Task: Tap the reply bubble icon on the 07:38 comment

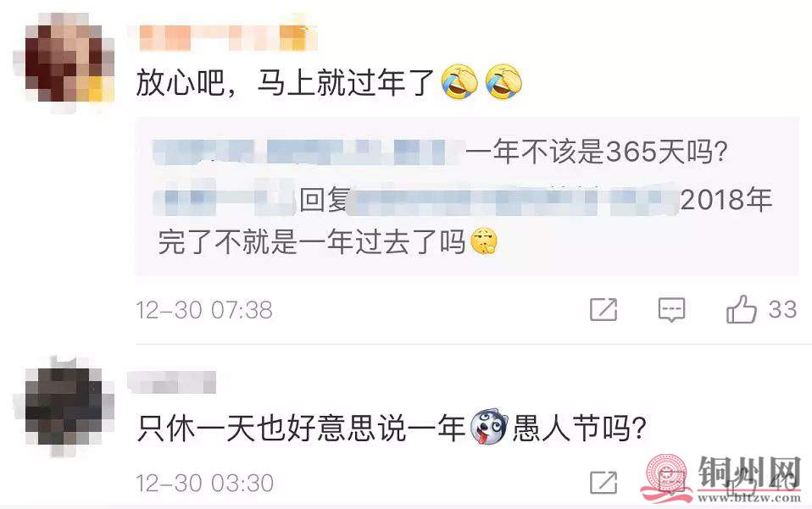Action: pos(671,310)
